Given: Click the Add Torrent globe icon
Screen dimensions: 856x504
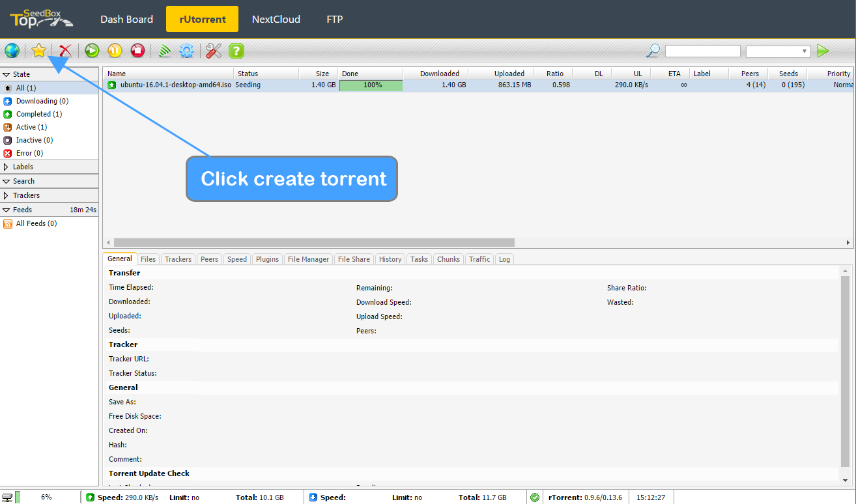Looking at the screenshot, I should pyautogui.click(x=12, y=51).
